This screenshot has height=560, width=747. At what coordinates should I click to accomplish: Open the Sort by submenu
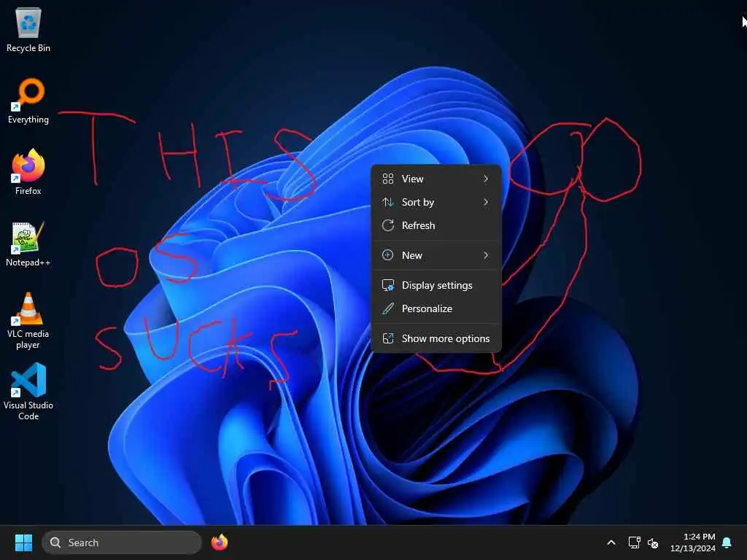(436, 202)
